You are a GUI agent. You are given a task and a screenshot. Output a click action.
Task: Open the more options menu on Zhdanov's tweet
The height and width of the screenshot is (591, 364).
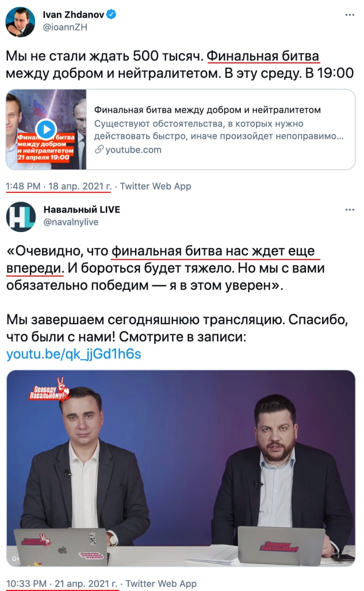pos(350,16)
